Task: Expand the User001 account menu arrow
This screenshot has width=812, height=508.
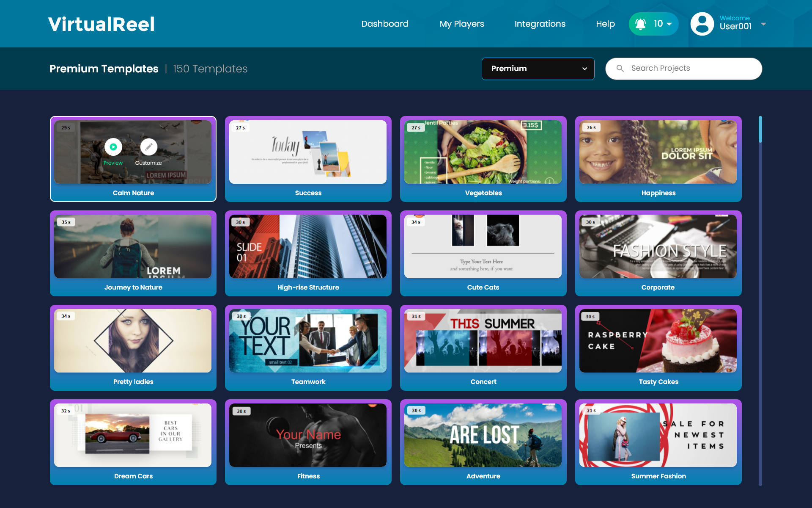Action: point(763,24)
